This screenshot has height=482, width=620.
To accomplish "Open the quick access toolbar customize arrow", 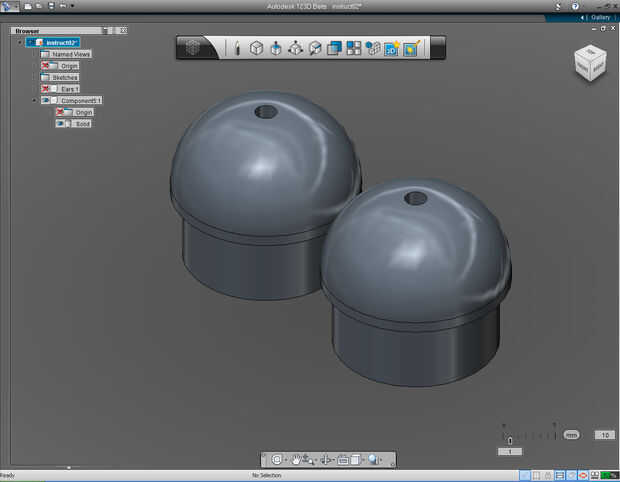I will click(x=72, y=6).
